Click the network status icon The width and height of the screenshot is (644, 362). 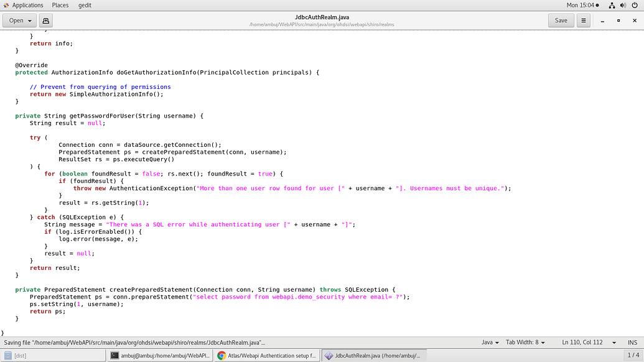pos(612,5)
